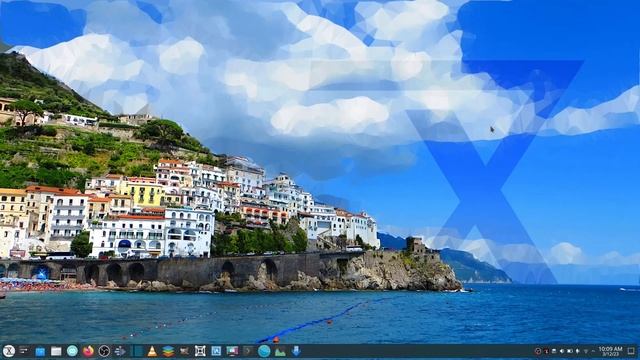Viewport: 640px width, 360px height.
Task: Open the round teal chat icon
Action: point(72,351)
